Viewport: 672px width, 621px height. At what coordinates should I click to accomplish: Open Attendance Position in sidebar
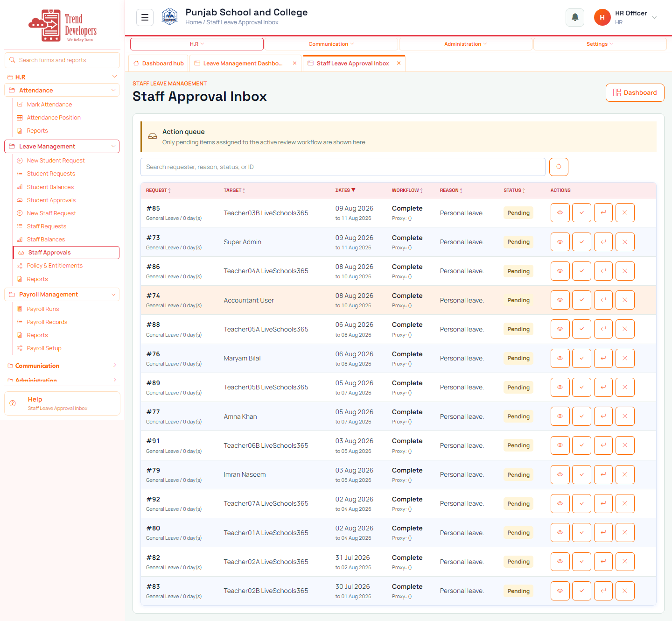pyautogui.click(x=54, y=117)
